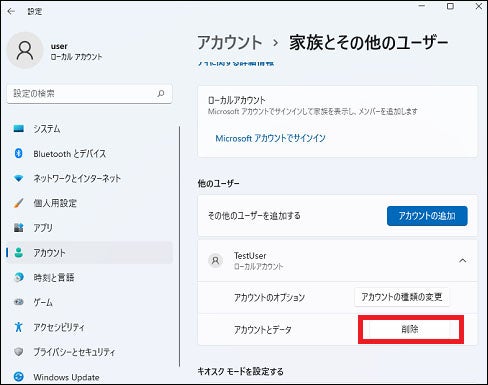
Task: Click the アカウント person icon
Action: pyautogui.click(x=19, y=253)
